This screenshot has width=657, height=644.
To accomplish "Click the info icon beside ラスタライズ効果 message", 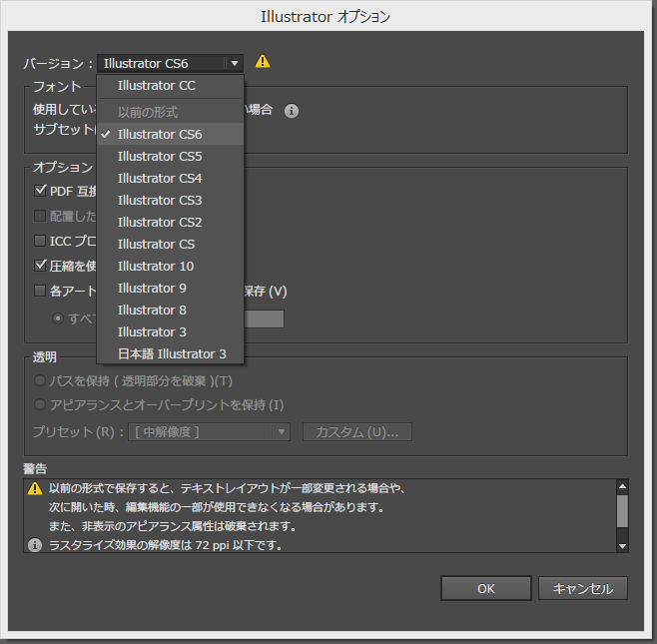I will coord(35,545).
